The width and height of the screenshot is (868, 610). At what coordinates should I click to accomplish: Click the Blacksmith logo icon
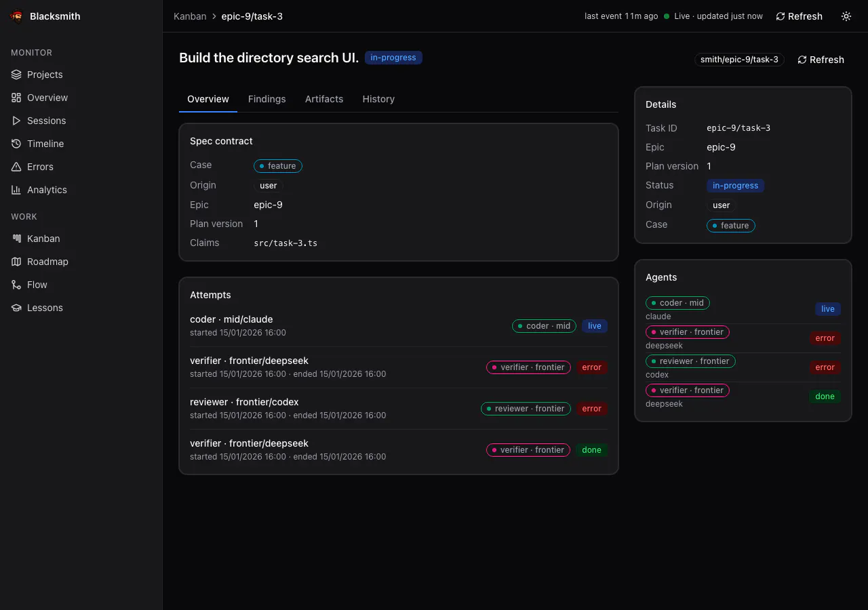17,16
